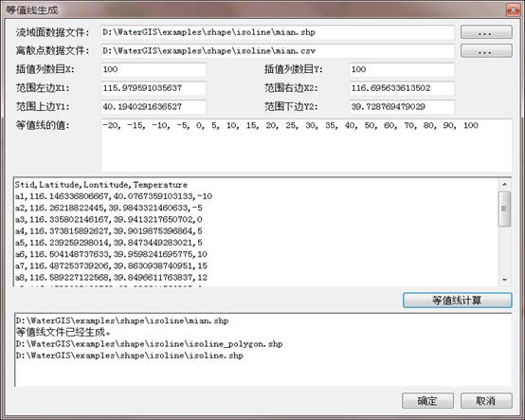Image resolution: width=525 pixels, height=420 pixels.
Task: Click the 等值线生成 title bar text
Action: tap(32, 10)
